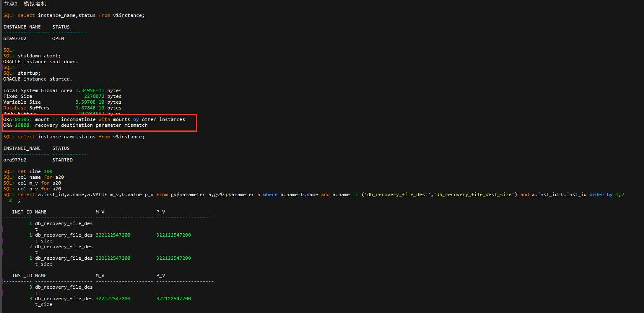Click "a.name=b.name" condition in the query
The image size is (644, 313).
(x=299, y=194)
